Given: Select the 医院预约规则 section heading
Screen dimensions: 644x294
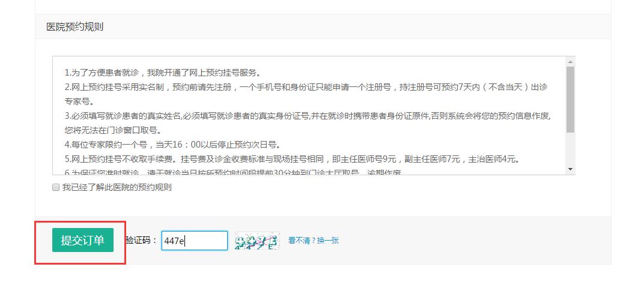Looking at the screenshot, I should coord(74,27).
